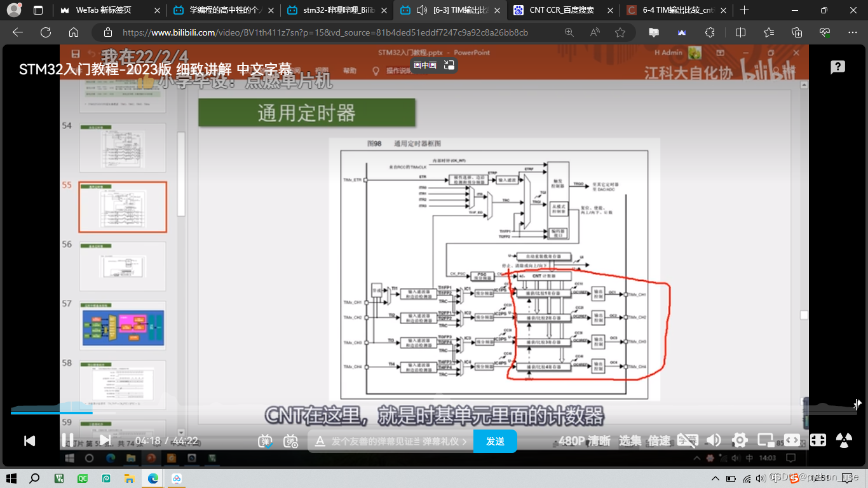Image resolution: width=868 pixels, height=488 pixels.
Task: Open the tab actions menu icon
Action: [x=38, y=10]
